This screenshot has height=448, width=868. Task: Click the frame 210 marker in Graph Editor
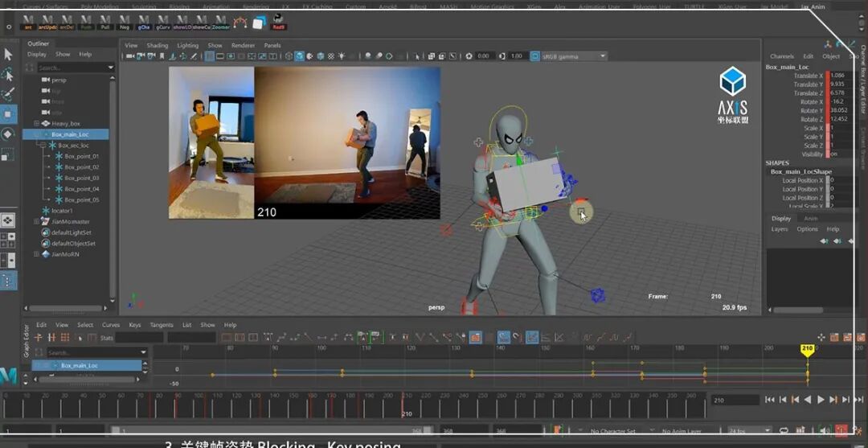807,349
